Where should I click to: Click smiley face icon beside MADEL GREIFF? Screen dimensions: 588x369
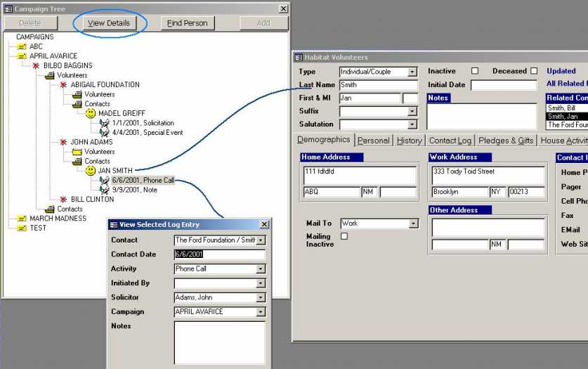(x=91, y=113)
